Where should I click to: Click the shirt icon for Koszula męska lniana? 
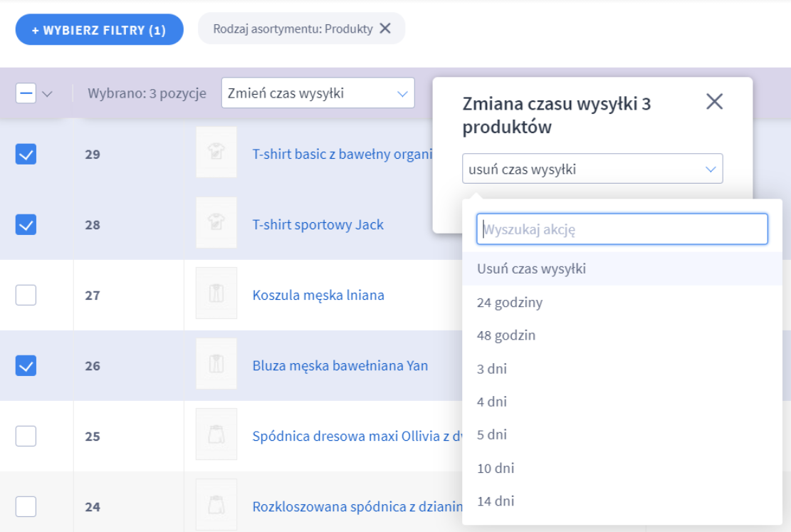click(216, 294)
